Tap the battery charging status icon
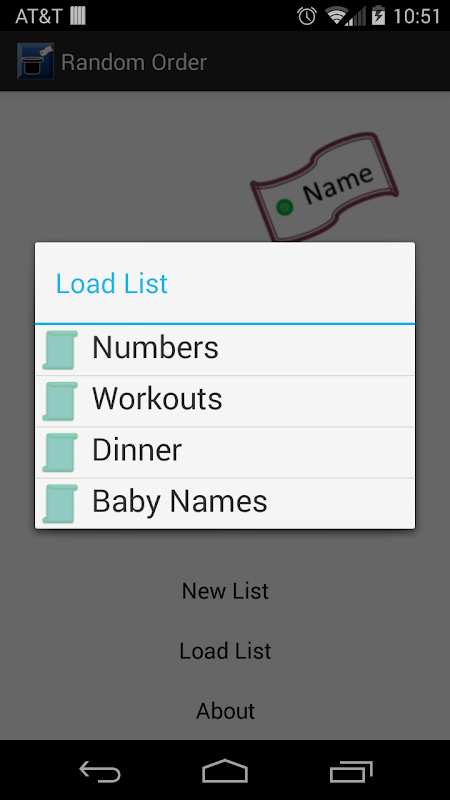This screenshot has height=800, width=450. tap(379, 15)
